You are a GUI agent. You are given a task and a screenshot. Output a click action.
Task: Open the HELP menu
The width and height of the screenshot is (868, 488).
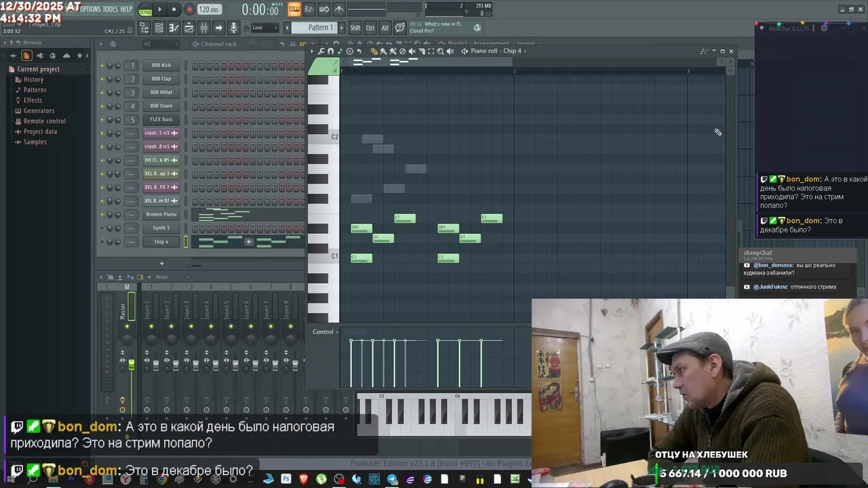[x=126, y=9]
